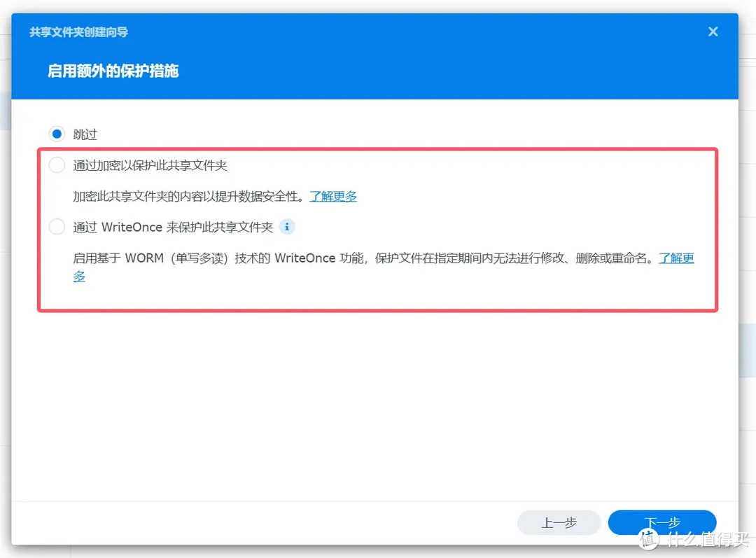This screenshot has height=558, width=756.
Task: Click the wizard footer area background
Action: [280, 522]
